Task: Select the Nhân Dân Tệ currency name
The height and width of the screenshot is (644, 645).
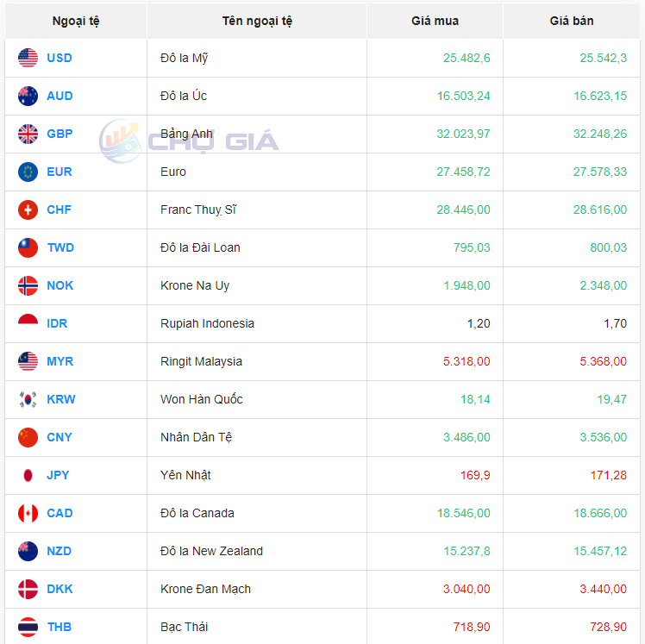Action: 196,437
